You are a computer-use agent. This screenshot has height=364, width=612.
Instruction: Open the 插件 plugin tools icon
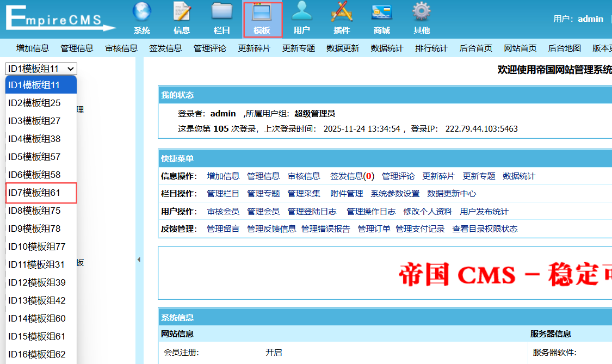(x=342, y=13)
